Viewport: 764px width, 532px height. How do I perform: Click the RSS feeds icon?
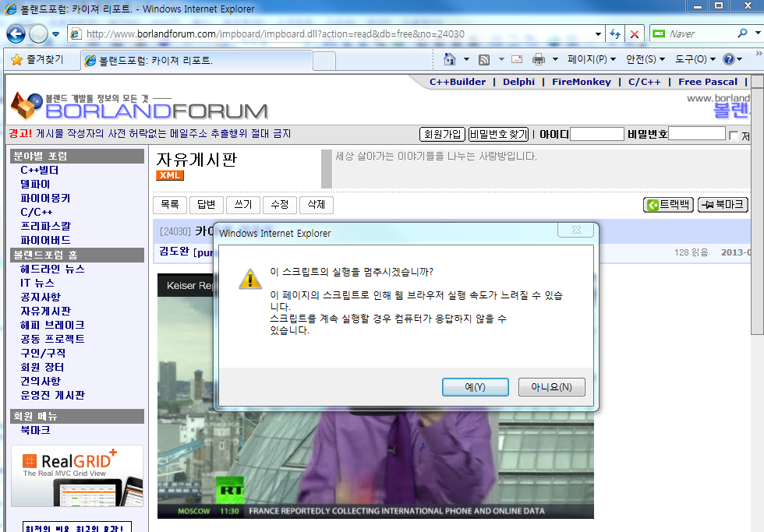click(x=484, y=59)
